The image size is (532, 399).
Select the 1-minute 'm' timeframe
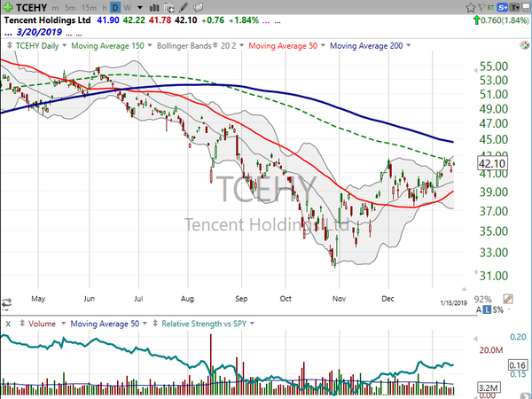(x=55, y=8)
